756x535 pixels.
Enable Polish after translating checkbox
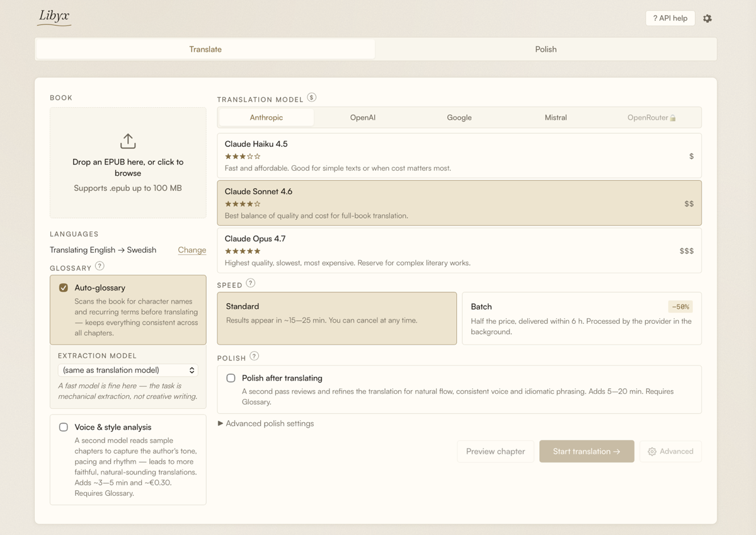[x=231, y=378]
